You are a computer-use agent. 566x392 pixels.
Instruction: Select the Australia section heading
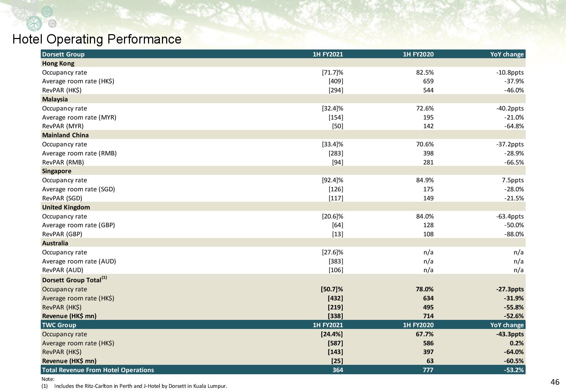[x=55, y=243]
